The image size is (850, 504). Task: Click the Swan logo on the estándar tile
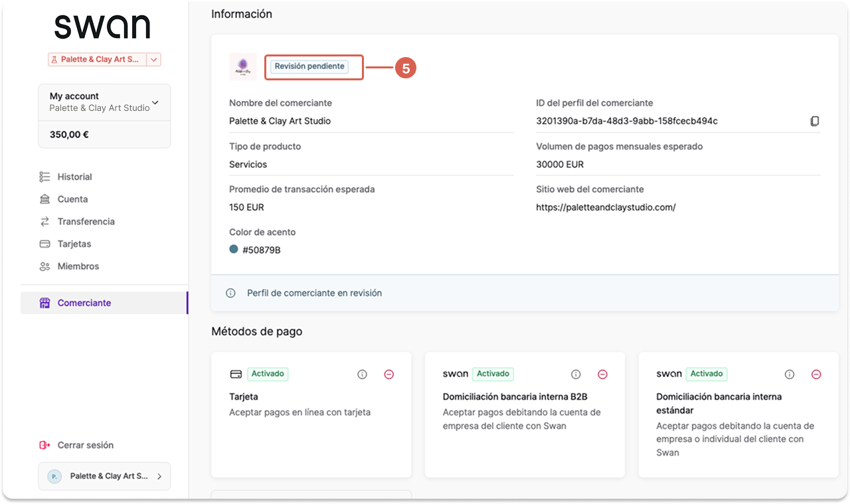click(669, 374)
